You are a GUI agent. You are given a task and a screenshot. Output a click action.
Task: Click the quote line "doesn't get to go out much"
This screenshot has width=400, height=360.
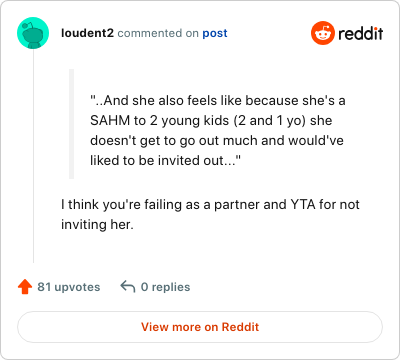point(217,140)
